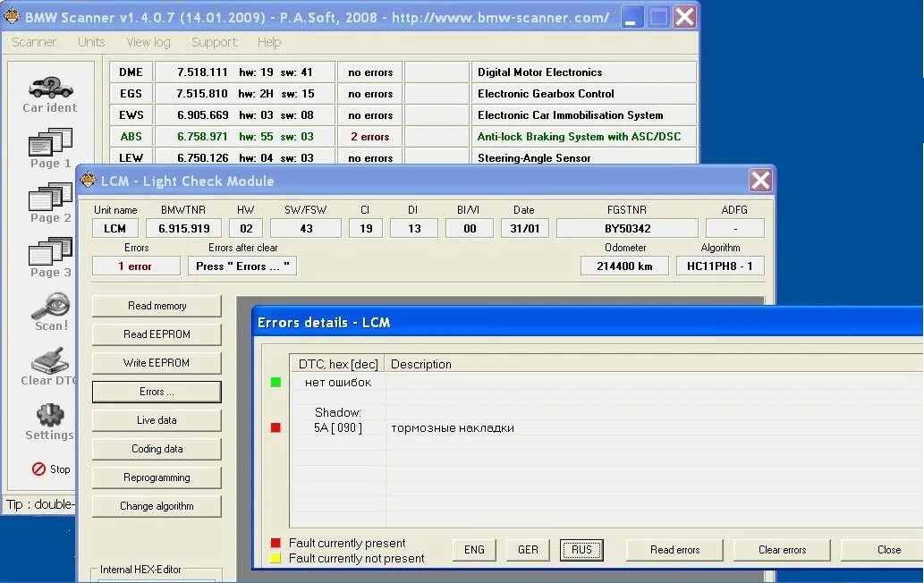Switch error language to RUS

(581, 549)
